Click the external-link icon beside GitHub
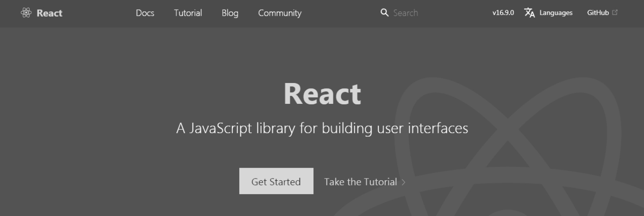The height and width of the screenshot is (216, 644). coord(615,13)
